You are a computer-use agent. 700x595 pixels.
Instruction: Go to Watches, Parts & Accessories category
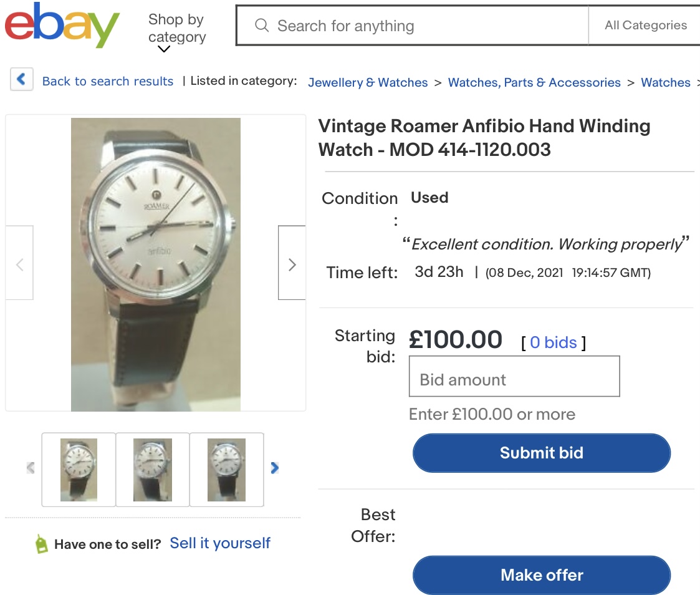(534, 82)
